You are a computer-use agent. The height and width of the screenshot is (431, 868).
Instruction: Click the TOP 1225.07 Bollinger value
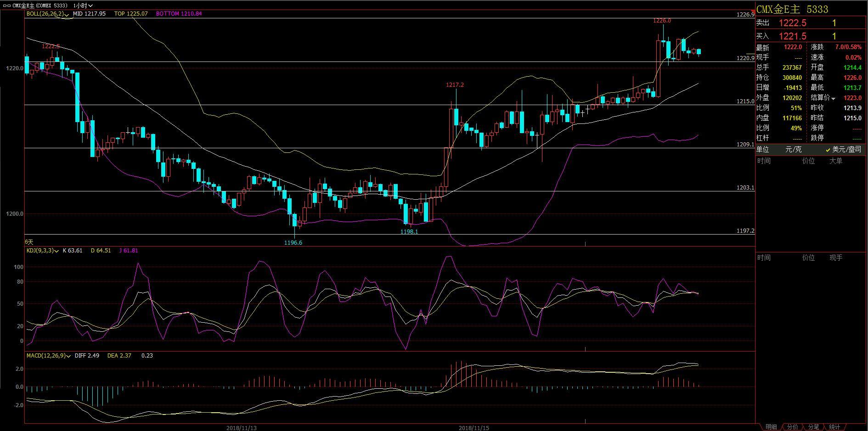click(131, 14)
